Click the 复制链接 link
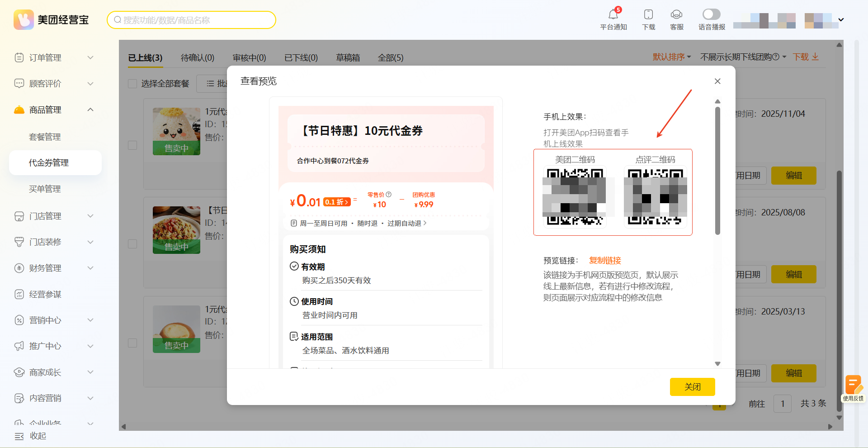The width and height of the screenshot is (868, 448). [x=605, y=261]
